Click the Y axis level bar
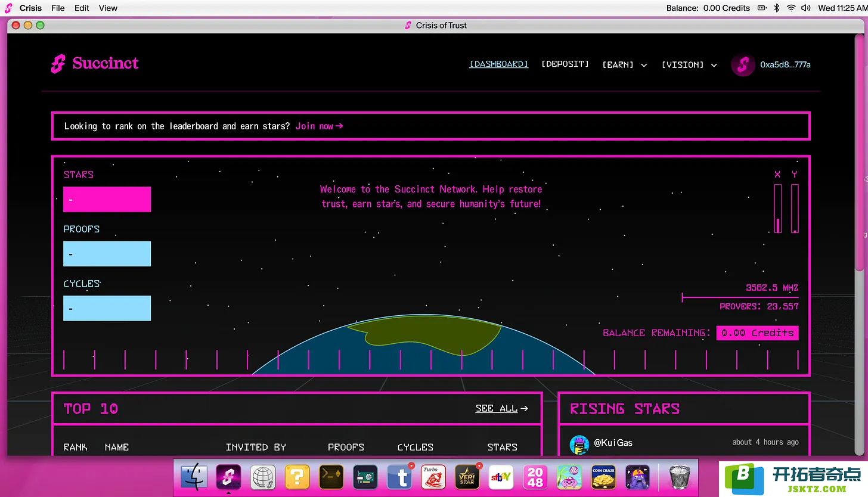 pyautogui.click(x=795, y=208)
